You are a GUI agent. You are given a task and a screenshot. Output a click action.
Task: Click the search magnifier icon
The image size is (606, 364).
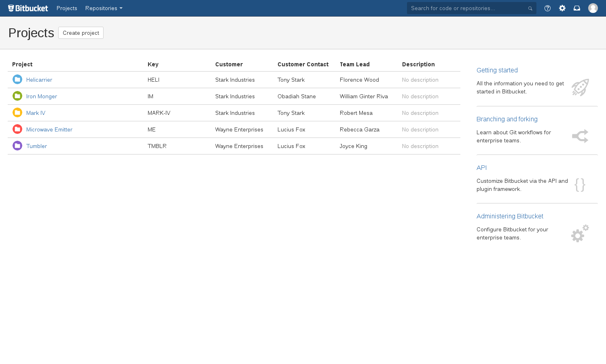[x=530, y=8]
